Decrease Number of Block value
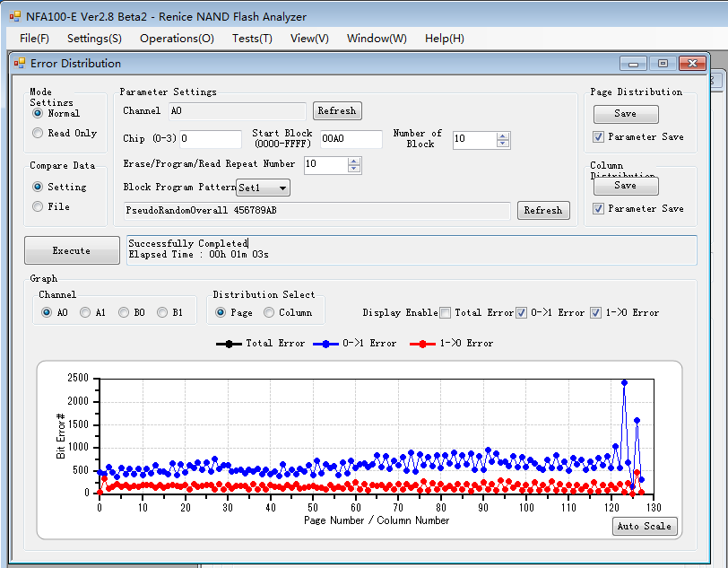The height and width of the screenshot is (568, 728). click(x=503, y=144)
